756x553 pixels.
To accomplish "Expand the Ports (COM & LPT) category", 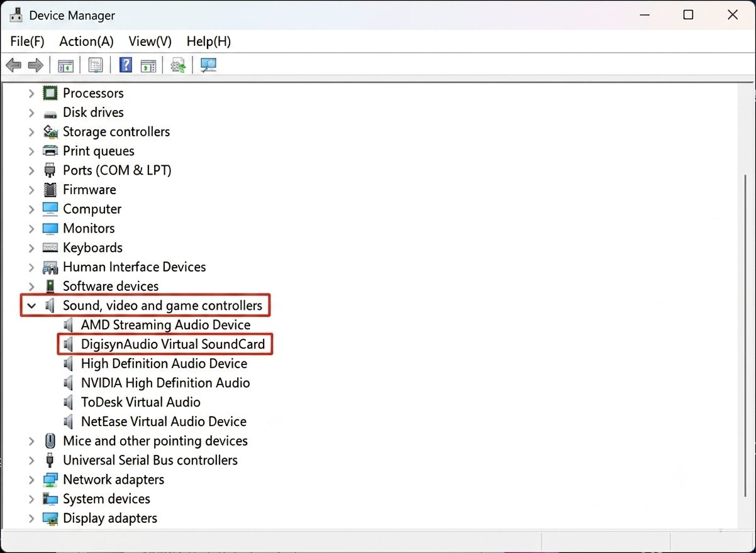I will click(x=31, y=170).
